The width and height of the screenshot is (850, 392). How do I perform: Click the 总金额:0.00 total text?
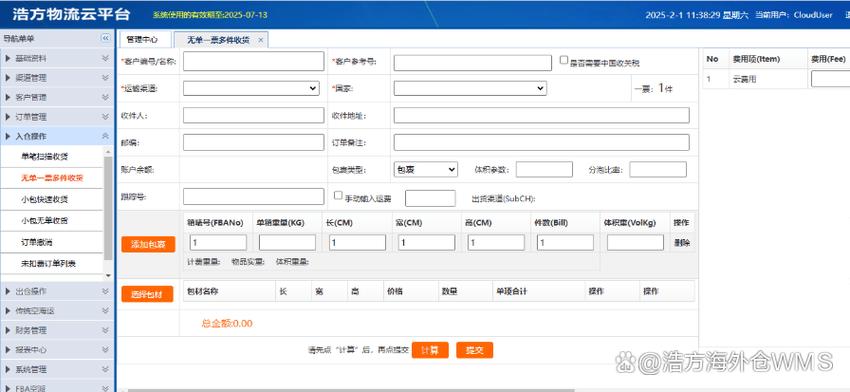(227, 324)
